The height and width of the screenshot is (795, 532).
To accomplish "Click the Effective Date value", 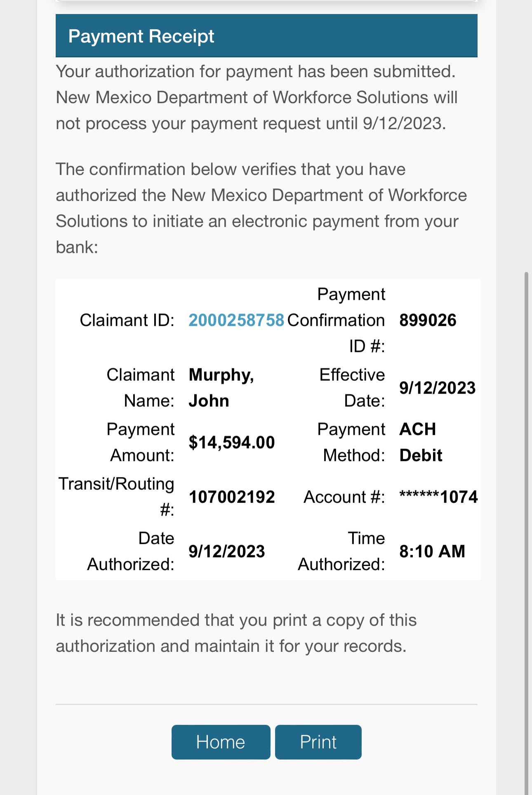I will pos(437,388).
